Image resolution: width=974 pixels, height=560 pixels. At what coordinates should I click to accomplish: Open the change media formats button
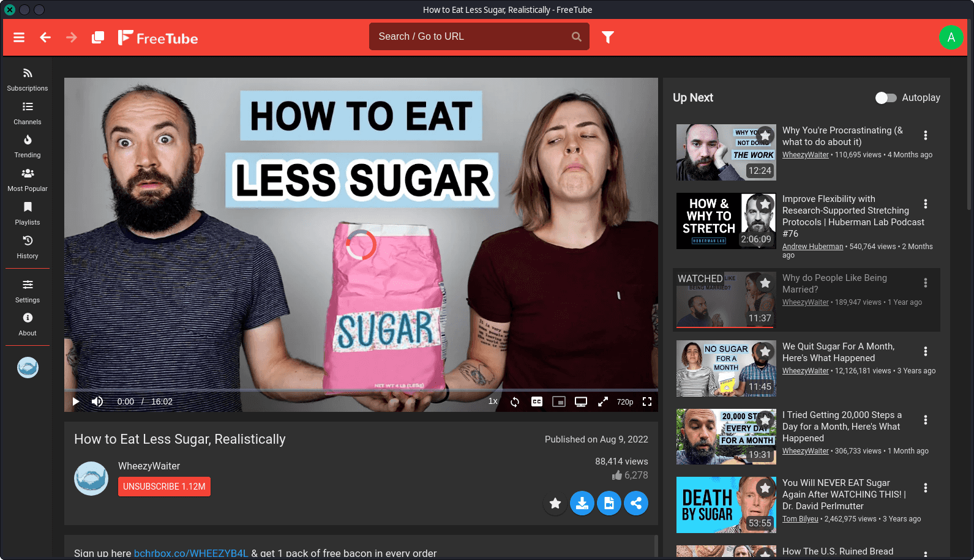609,503
